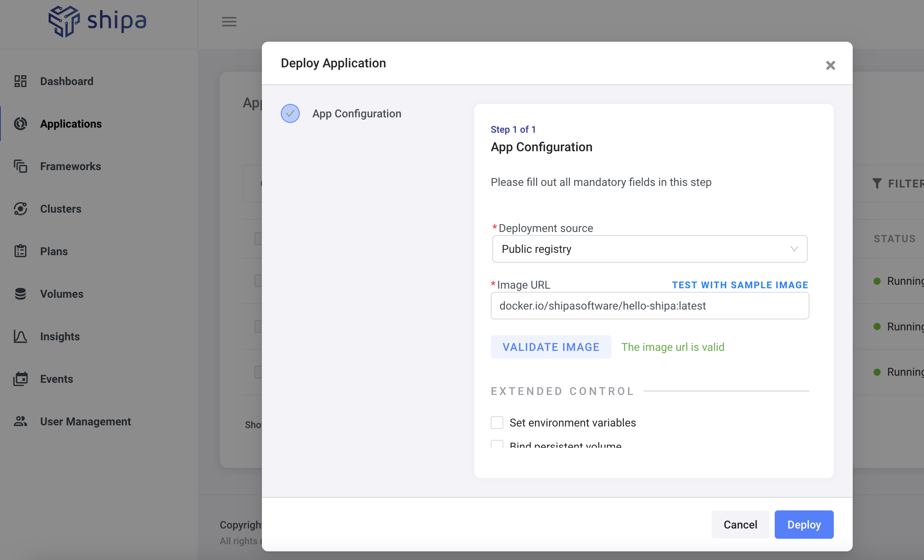This screenshot has width=924, height=560.
Task: Click the chevron arrow in Public registry field
Action: 794,249
